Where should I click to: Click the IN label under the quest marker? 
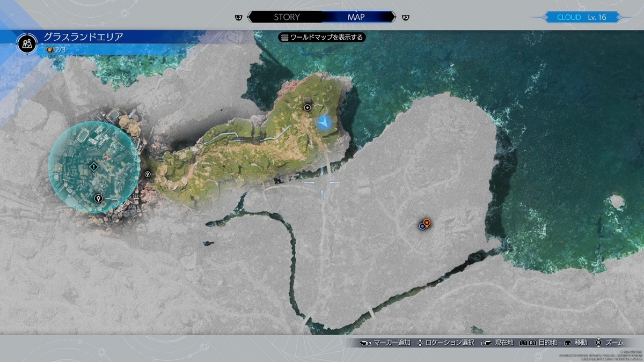click(94, 175)
